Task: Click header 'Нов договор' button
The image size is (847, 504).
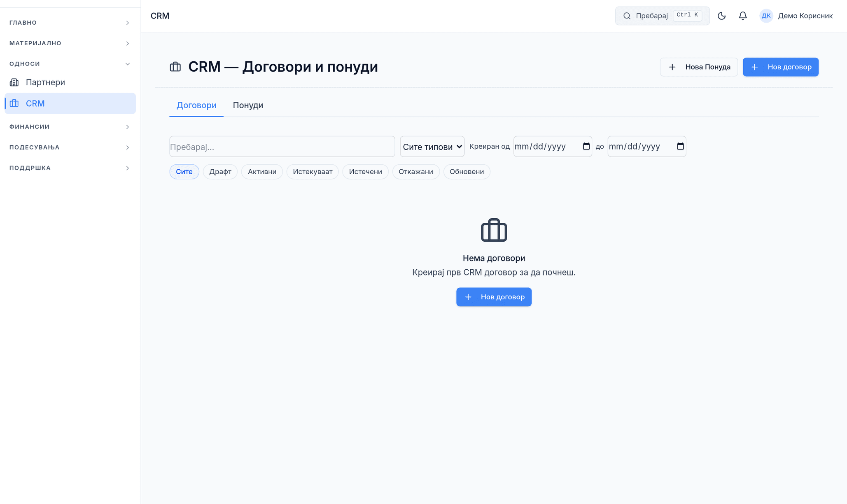Action: click(780, 67)
